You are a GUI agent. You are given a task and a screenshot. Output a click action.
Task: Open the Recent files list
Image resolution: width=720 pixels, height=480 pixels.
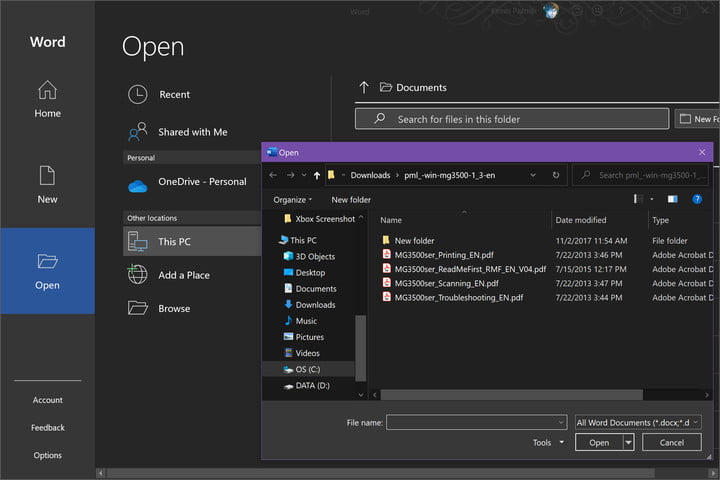(174, 95)
